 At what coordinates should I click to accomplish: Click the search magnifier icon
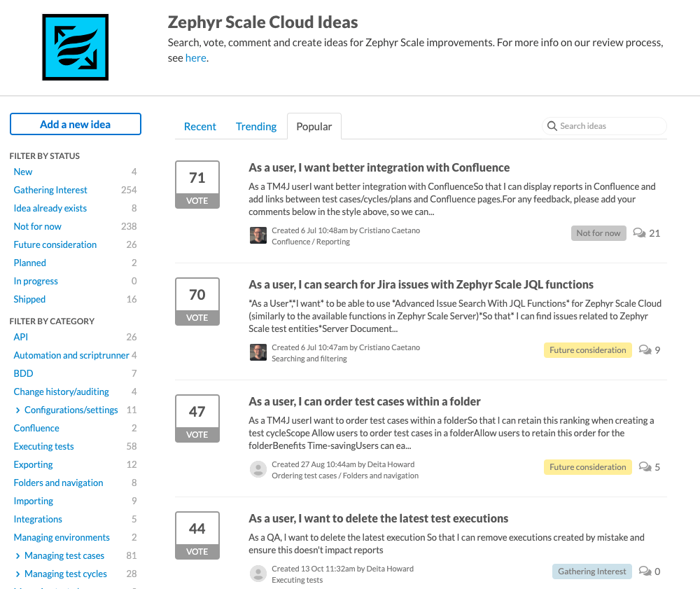point(552,126)
